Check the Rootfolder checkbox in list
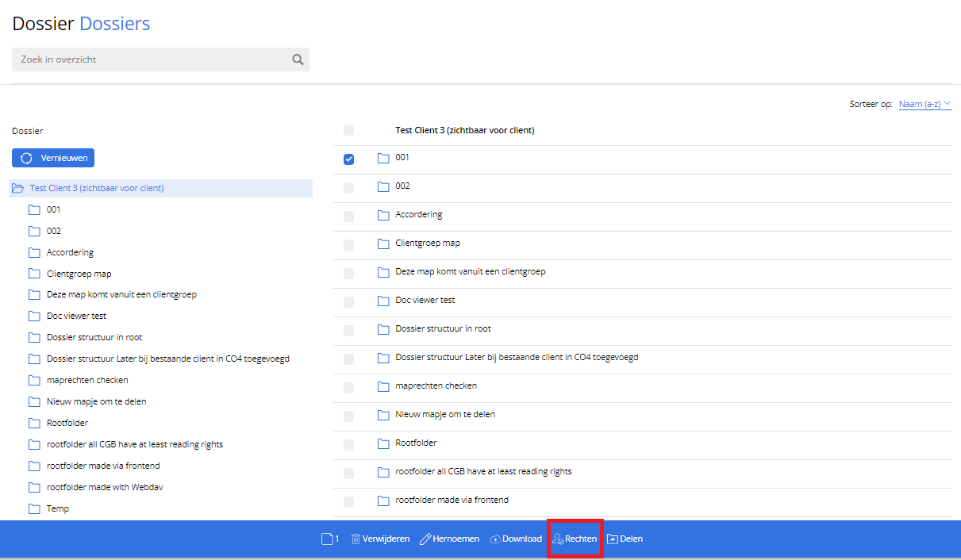 [x=348, y=445]
